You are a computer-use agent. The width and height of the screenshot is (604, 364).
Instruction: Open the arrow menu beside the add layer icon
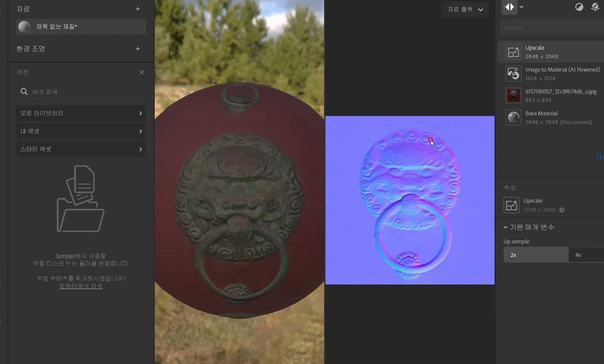(x=522, y=7)
